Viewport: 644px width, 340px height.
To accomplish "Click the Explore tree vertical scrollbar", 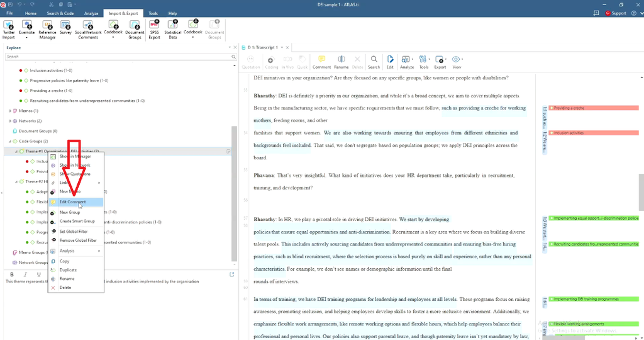I will (x=234, y=193).
